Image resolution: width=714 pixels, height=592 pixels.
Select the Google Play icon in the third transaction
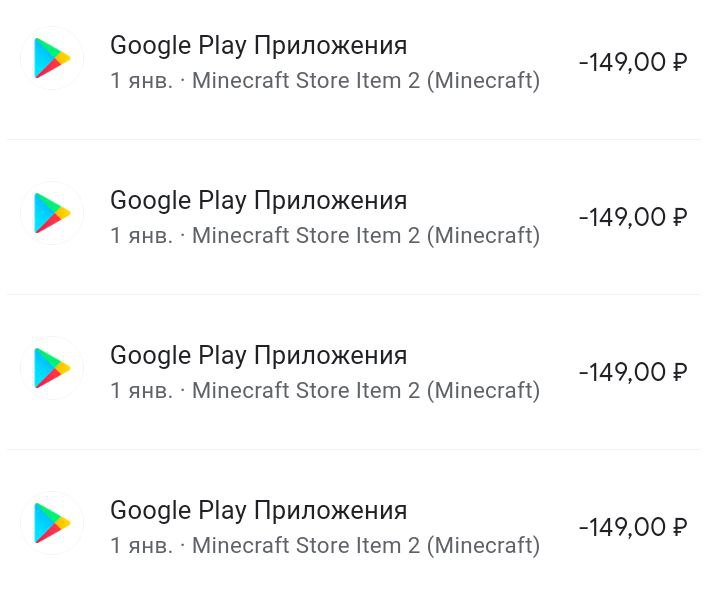point(51,368)
